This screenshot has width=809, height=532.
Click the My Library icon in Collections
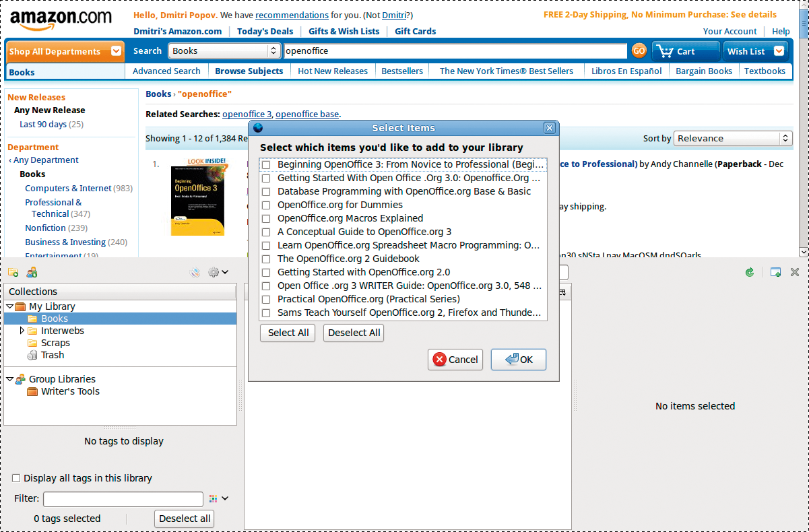click(21, 306)
